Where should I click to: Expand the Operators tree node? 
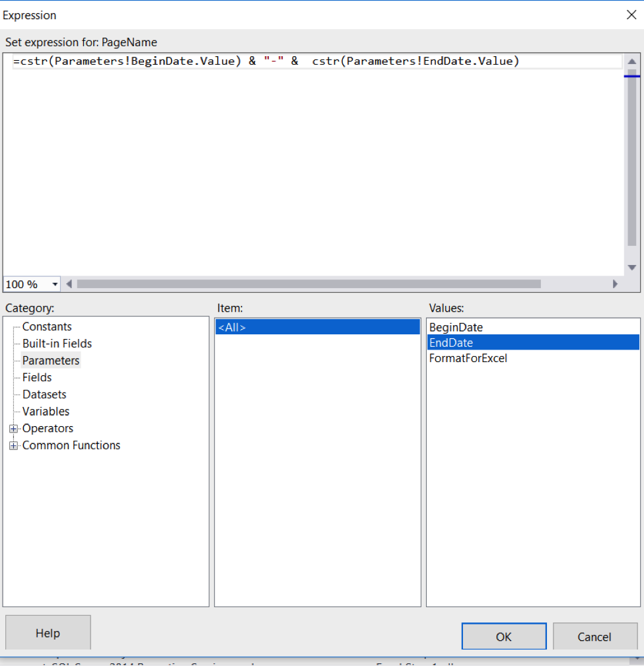click(14, 429)
